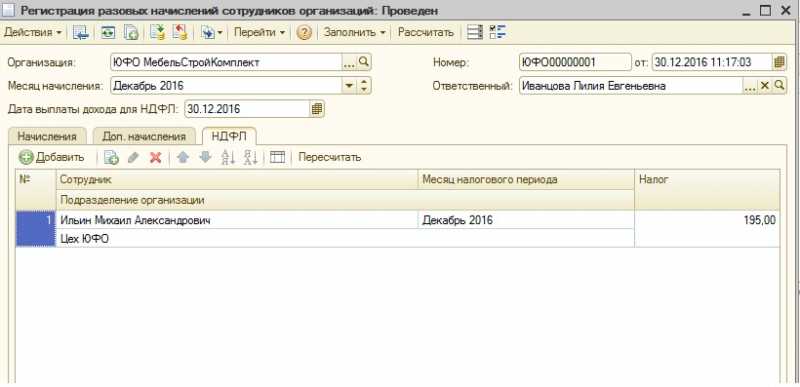Click the Ответственный field
The height and width of the screenshot is (387, 800).
[630, 86]
